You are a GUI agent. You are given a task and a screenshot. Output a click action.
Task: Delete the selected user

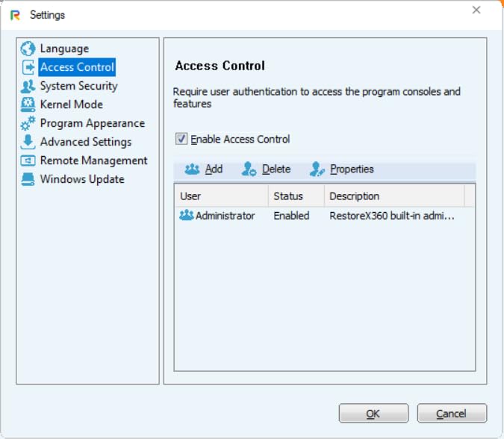267,169
